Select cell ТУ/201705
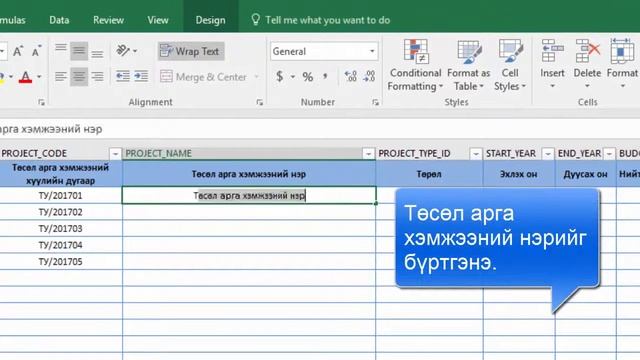 60,262
